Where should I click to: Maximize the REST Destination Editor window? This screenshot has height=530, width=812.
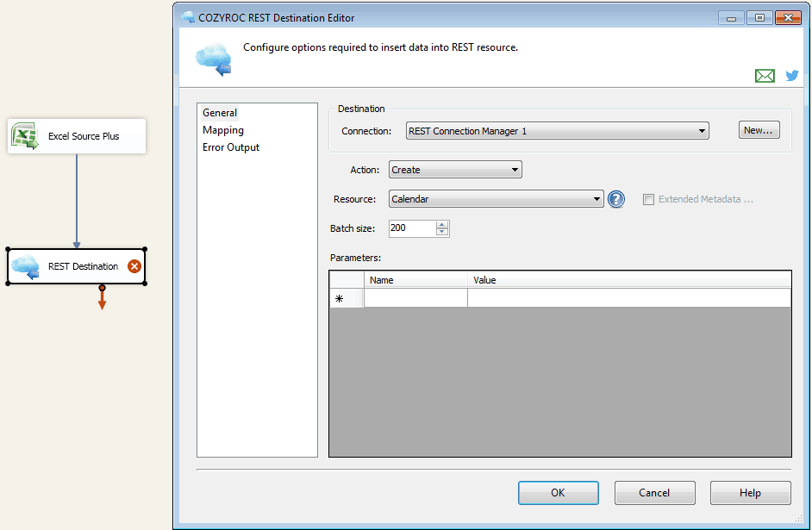(759, 17)
